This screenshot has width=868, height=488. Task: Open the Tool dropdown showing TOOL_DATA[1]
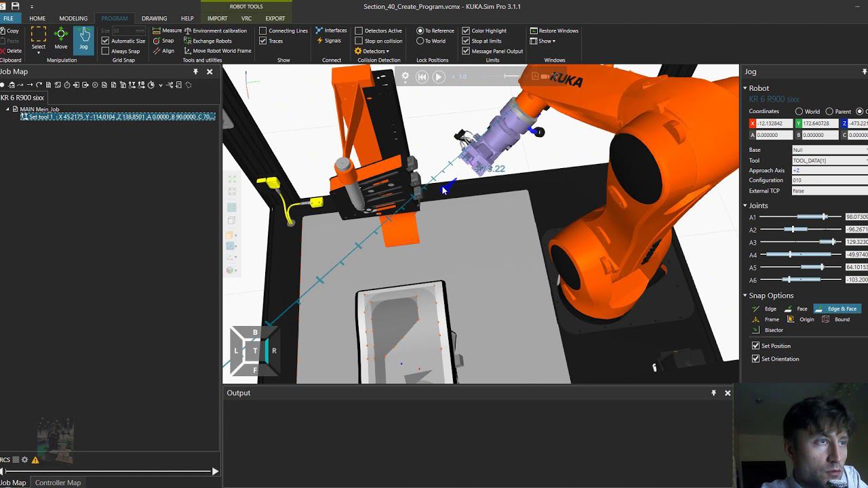coord(830,161)
